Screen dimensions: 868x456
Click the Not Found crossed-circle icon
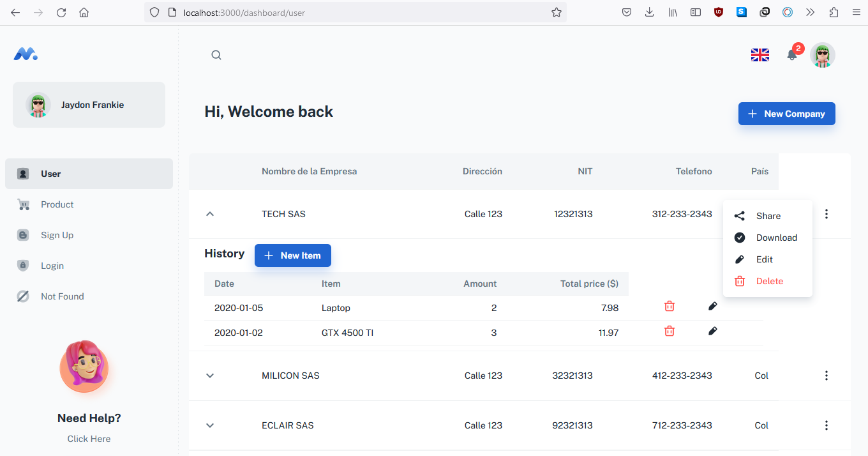point(23,296)
